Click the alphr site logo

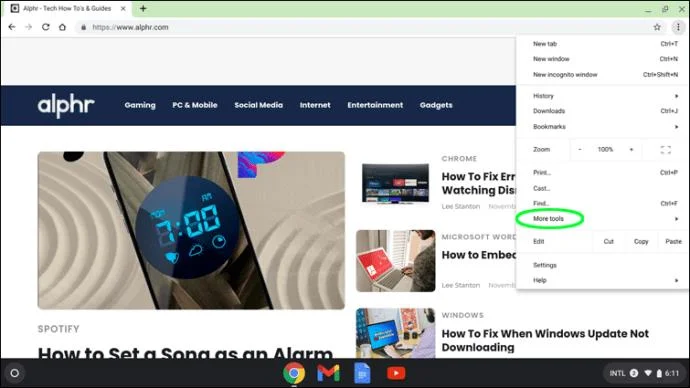(66, 106)
